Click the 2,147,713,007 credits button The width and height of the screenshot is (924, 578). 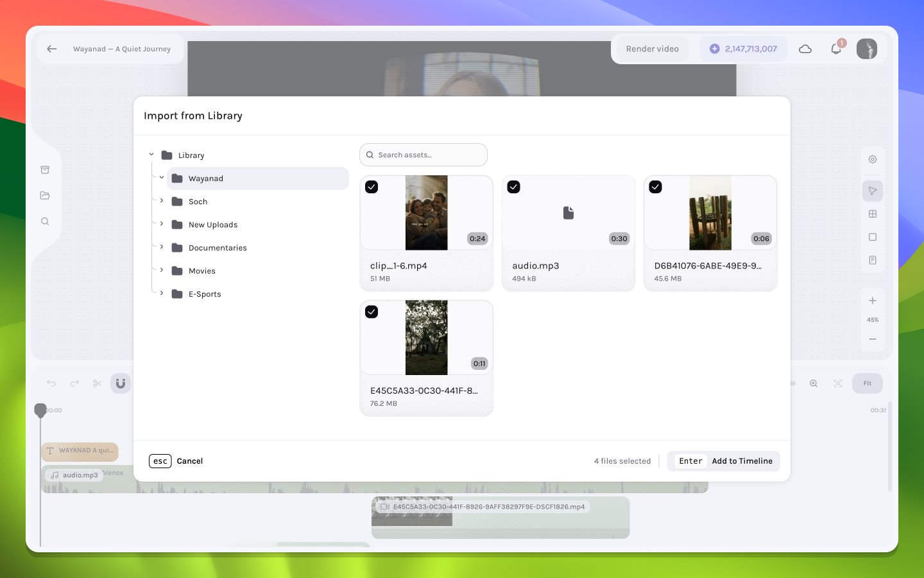(x=743, y=49)
